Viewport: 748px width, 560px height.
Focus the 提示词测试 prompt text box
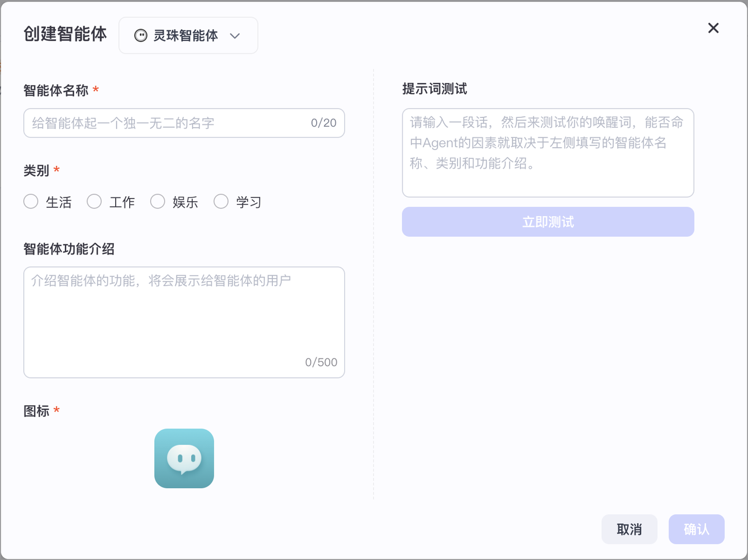tap(548, 152)
